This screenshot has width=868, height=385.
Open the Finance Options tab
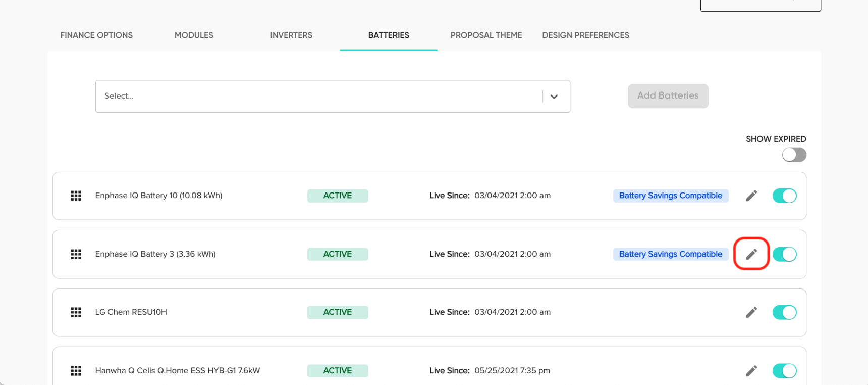(x=96, y=35)
